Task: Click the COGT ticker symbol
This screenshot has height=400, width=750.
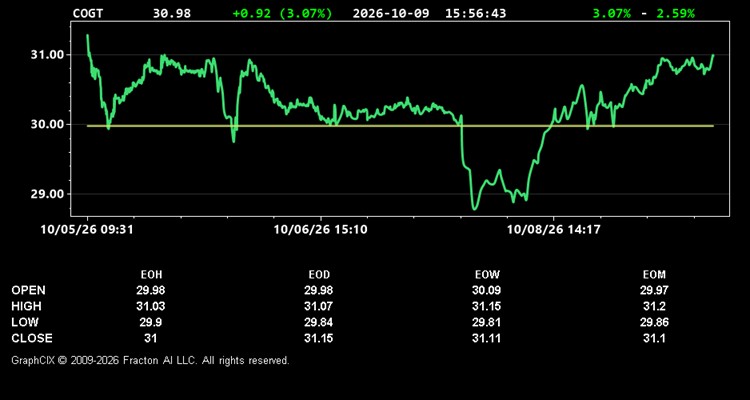Action: pyautogui.click(x=88, y=13)
